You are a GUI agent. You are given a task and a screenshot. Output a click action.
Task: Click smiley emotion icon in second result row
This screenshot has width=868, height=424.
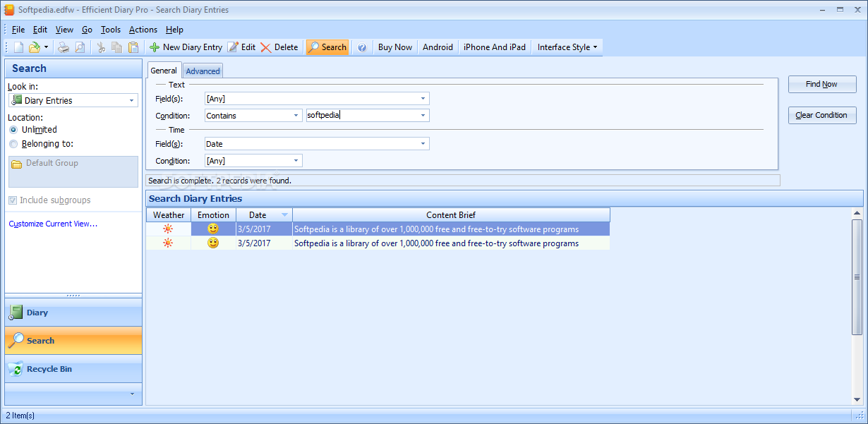(213, 243)
